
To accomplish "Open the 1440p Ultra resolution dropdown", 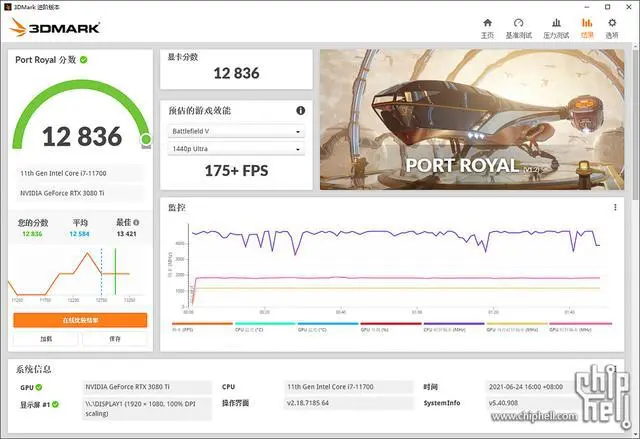I will [236, 149].
